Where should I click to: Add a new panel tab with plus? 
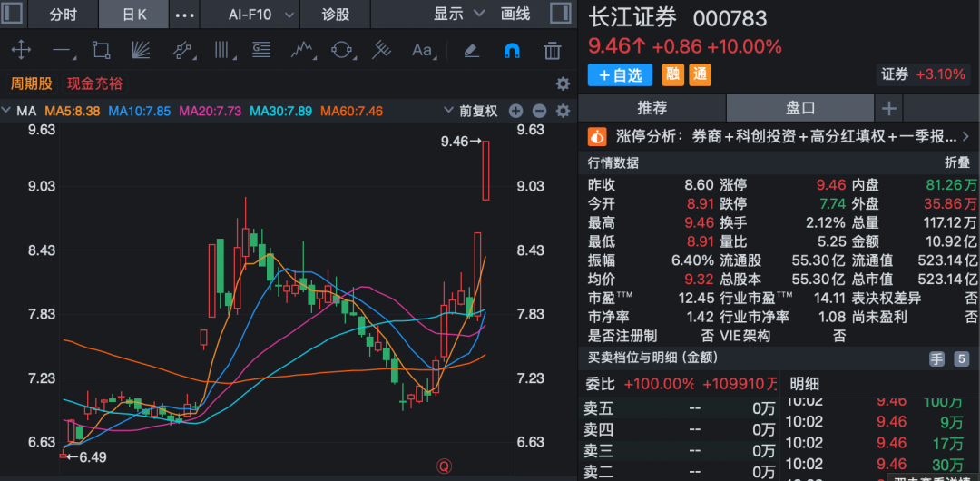pyautogui.click(x=888, y=109)
